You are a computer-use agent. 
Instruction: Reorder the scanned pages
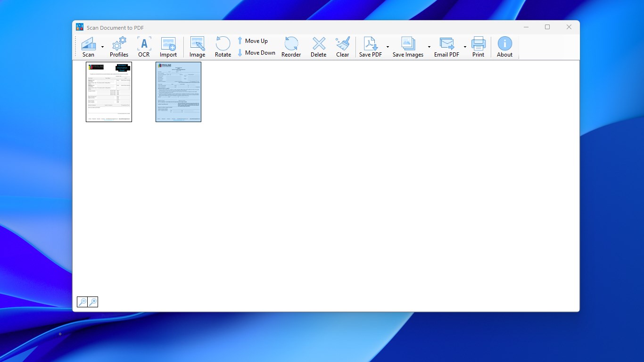point(291,46)
